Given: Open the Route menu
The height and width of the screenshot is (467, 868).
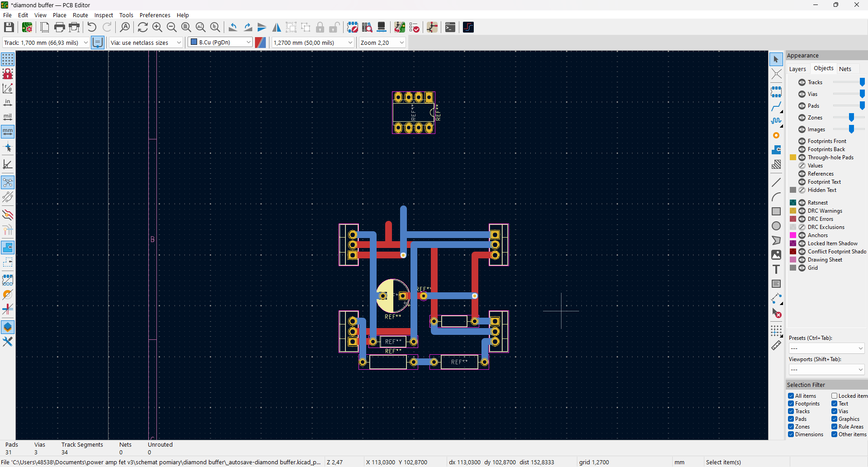Looking at the screenshot, I should [x=80, y=15].
